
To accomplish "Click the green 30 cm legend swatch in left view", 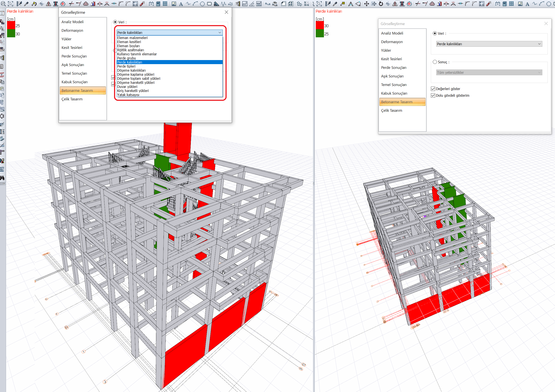I will [11, 33].
